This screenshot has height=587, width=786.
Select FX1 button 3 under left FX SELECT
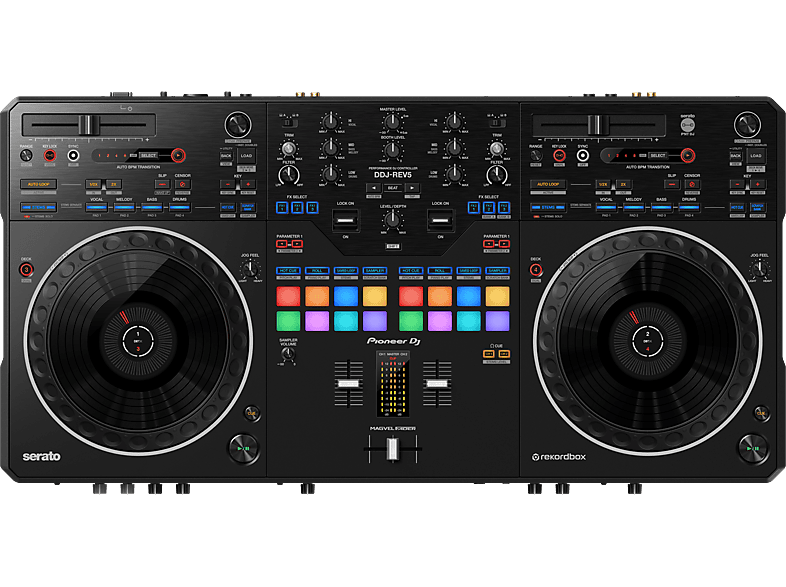[312, 207]
